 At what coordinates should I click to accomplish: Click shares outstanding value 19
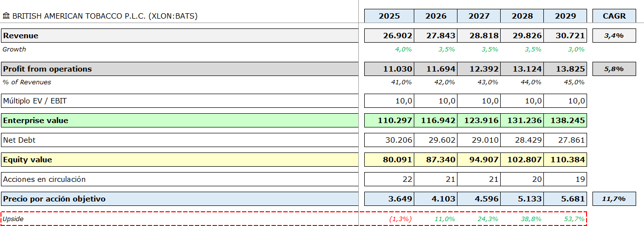565,179
